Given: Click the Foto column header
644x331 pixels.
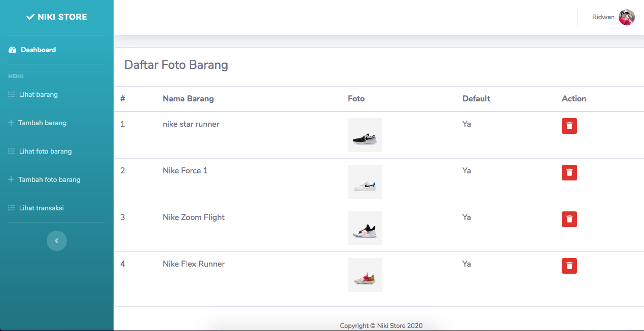Looking at the screenshot, I should click(x=356, y=98).
